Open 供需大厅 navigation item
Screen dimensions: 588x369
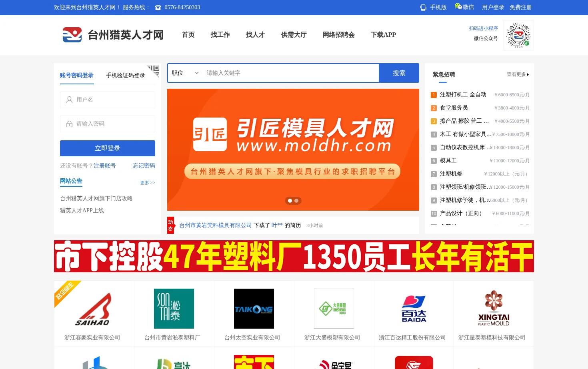(294, 35)
